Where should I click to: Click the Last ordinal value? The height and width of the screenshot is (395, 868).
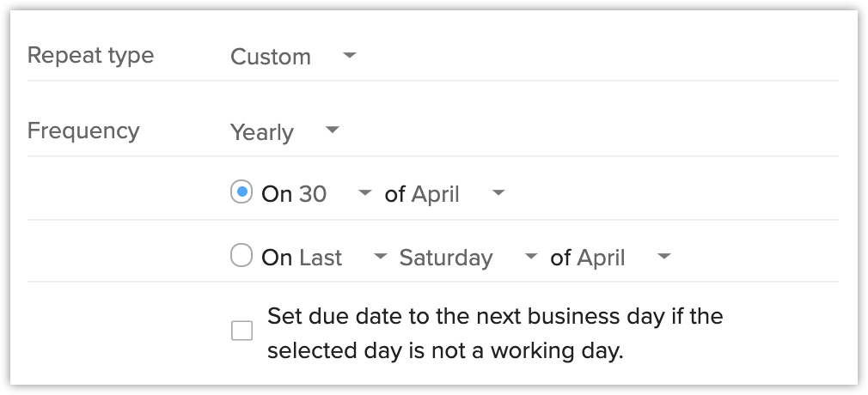pos(321,258)
